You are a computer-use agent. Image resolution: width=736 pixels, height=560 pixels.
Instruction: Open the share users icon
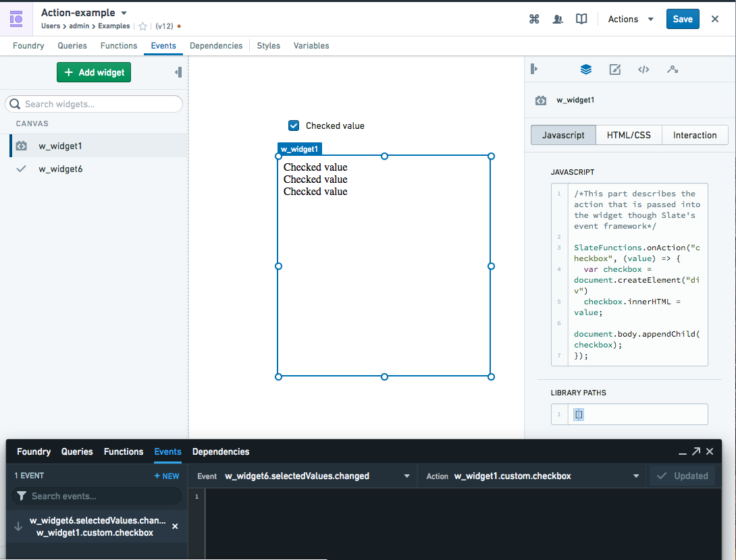pos(558,19)
